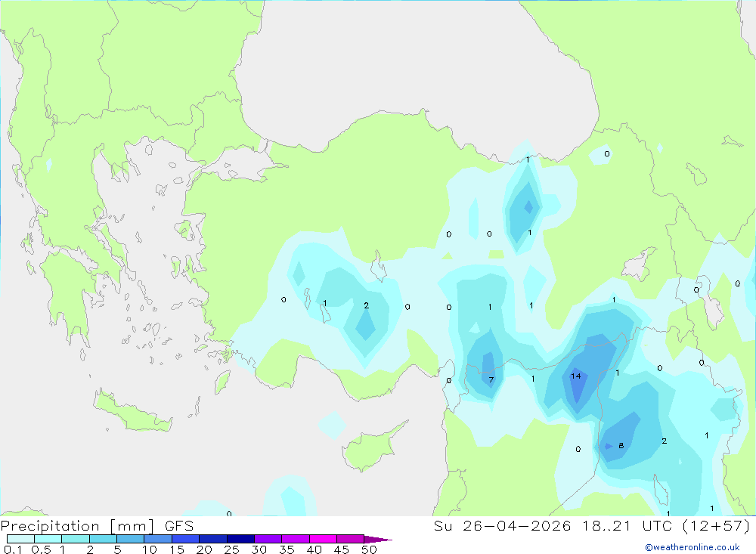Click legend tick label '15'

(176, 549)
